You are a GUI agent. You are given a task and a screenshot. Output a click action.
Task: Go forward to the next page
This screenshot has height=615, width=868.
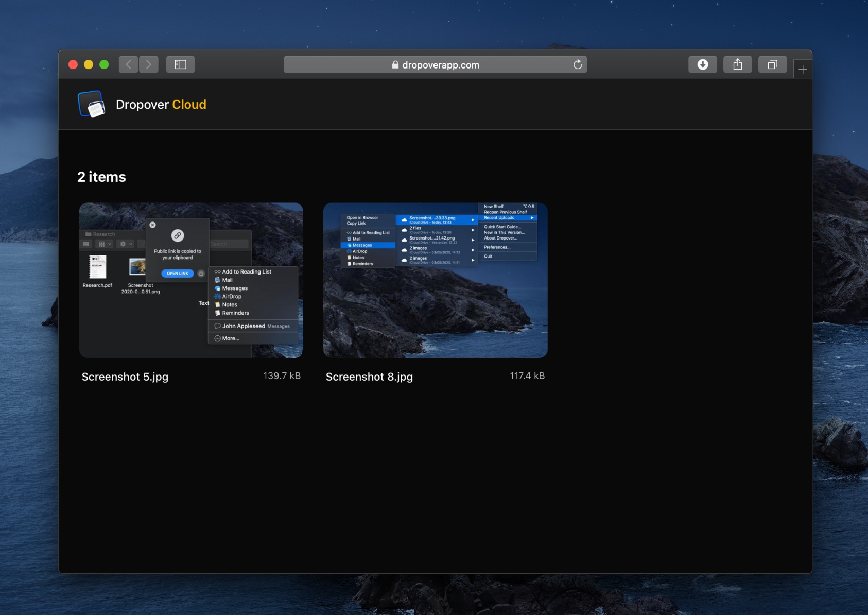(149, 64)
